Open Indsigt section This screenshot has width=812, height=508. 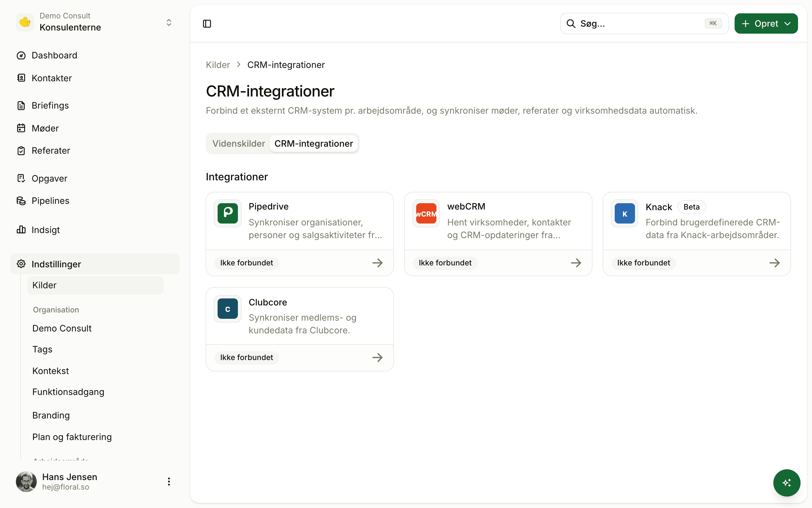tap(95, 230)
